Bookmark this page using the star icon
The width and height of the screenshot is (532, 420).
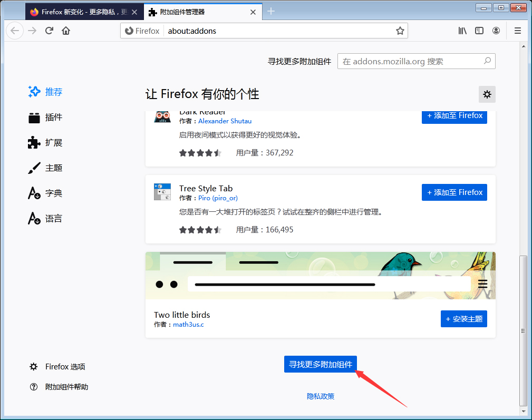[x=400, y=31]
